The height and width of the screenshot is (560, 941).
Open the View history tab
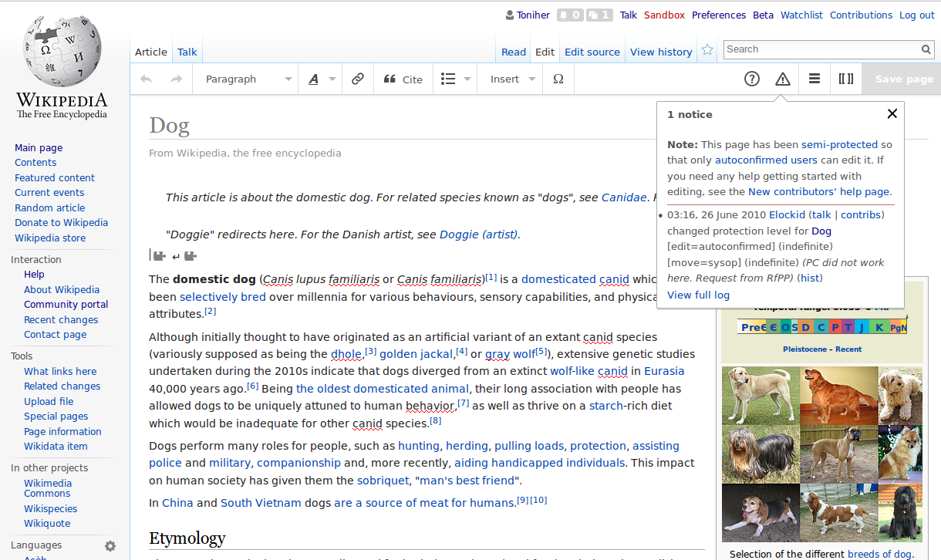click(x=661, y=52)
